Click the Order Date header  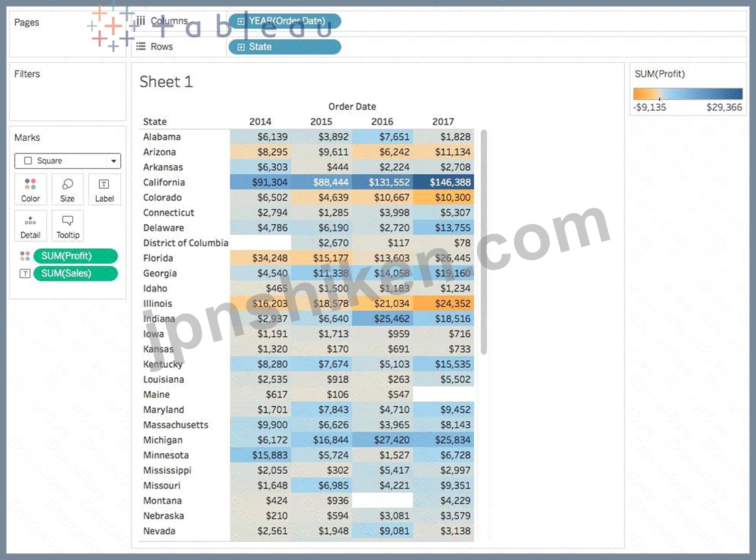(352, 106)
